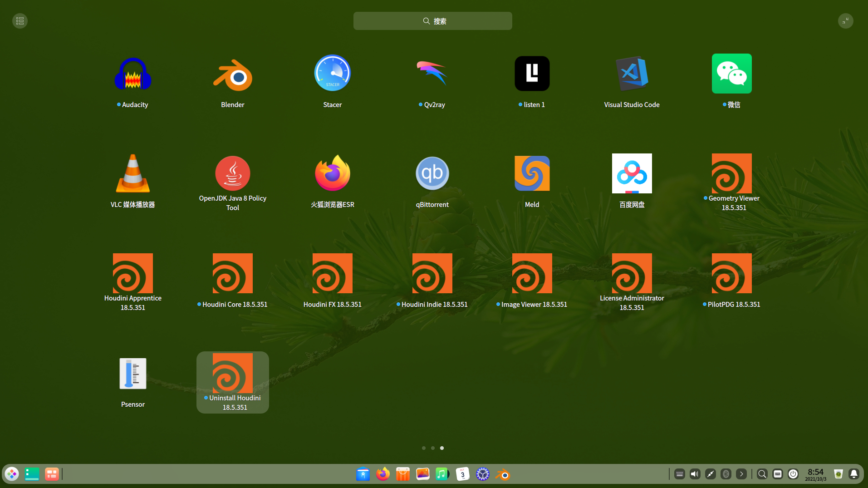Viewport: 868px width, 488px height.
Task: Launch Houdini Core 18.5.351
Action: (x=232, y=273)
